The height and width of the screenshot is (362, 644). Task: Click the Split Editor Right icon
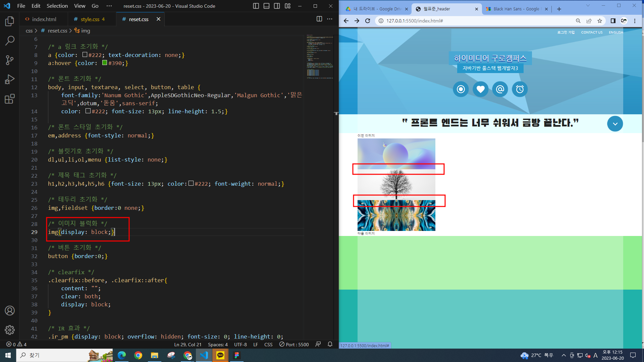[319, 19]
